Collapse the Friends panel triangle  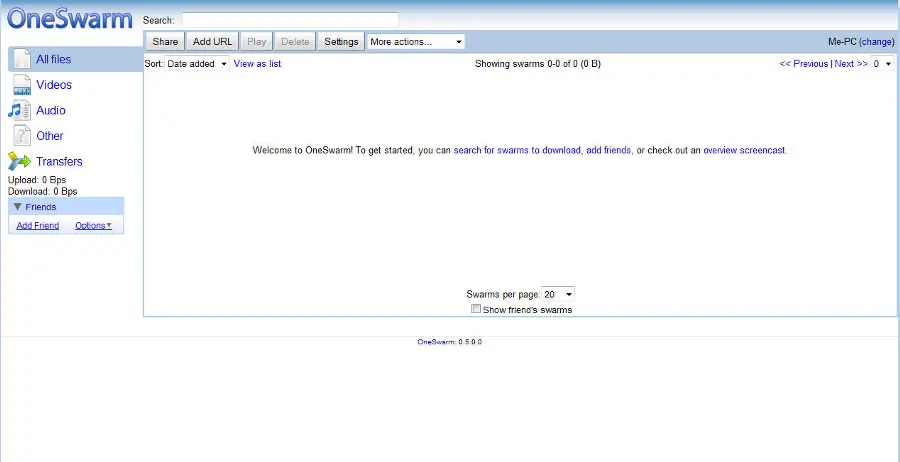(x=18, y=207)
